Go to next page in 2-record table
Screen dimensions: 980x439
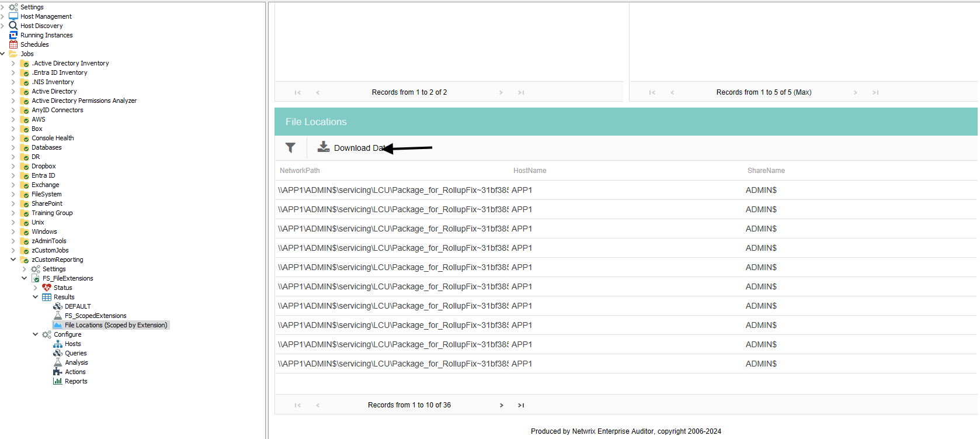[x=501, y=92]
